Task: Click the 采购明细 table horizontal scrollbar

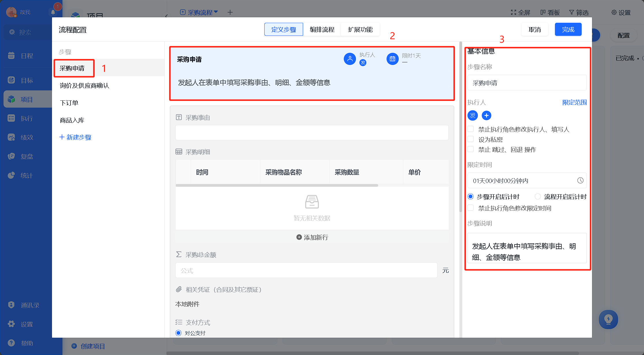Action: [x=277, y=185]
